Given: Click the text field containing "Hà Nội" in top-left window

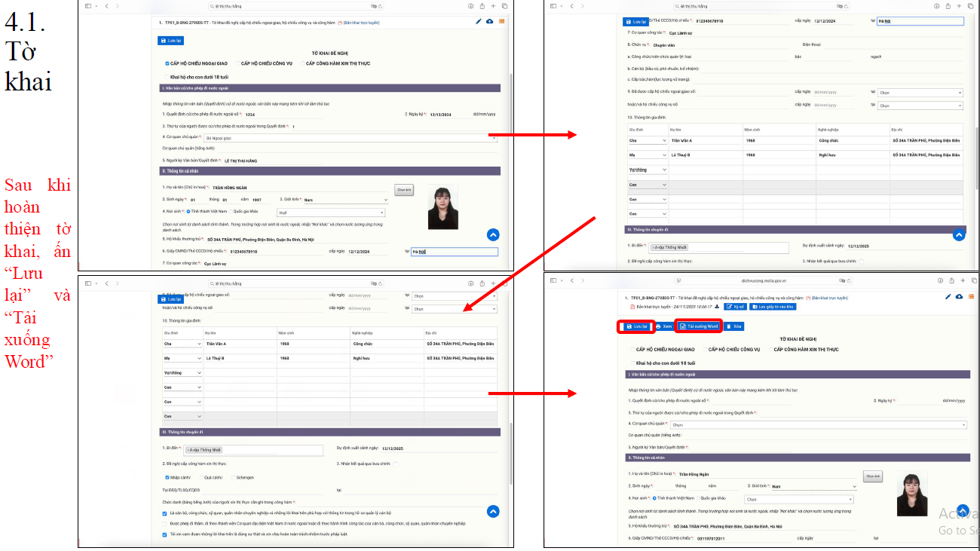Looking at the screenshot, I should [x=453, y=252].
